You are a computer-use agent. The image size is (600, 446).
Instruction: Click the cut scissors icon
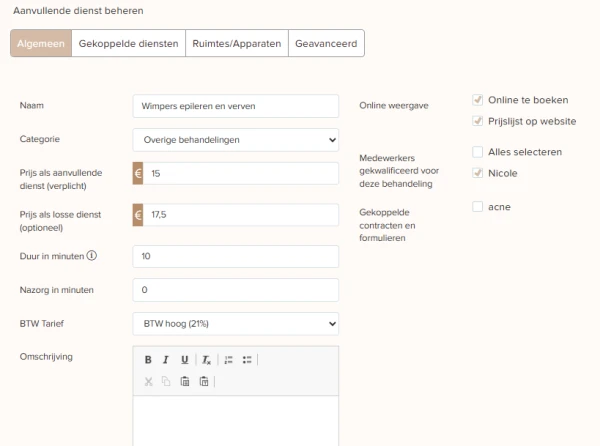click(x=148, y=381)
